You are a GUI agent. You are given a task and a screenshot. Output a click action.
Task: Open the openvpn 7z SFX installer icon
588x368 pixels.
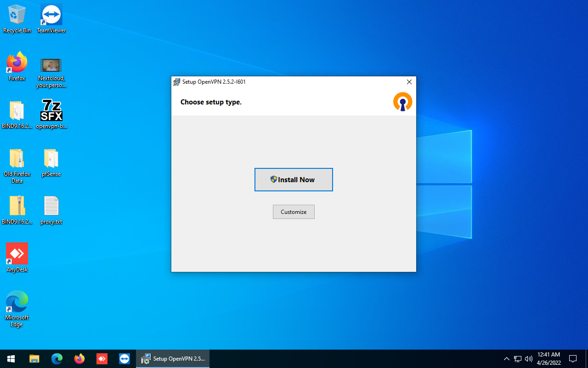[51, 110]
